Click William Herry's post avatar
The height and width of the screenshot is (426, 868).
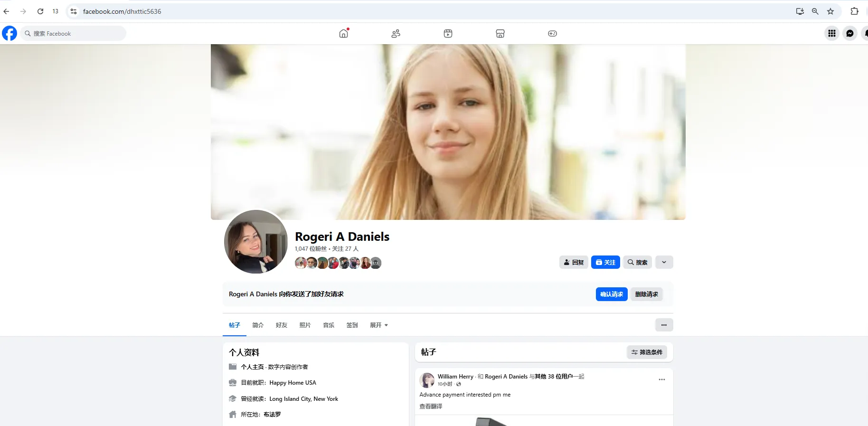click(427, 380)
